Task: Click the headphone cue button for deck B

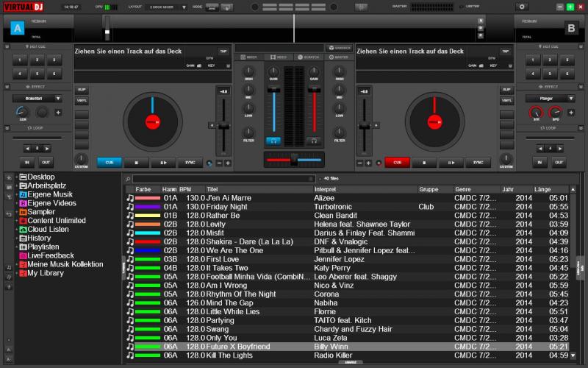Action: point(314,140)
